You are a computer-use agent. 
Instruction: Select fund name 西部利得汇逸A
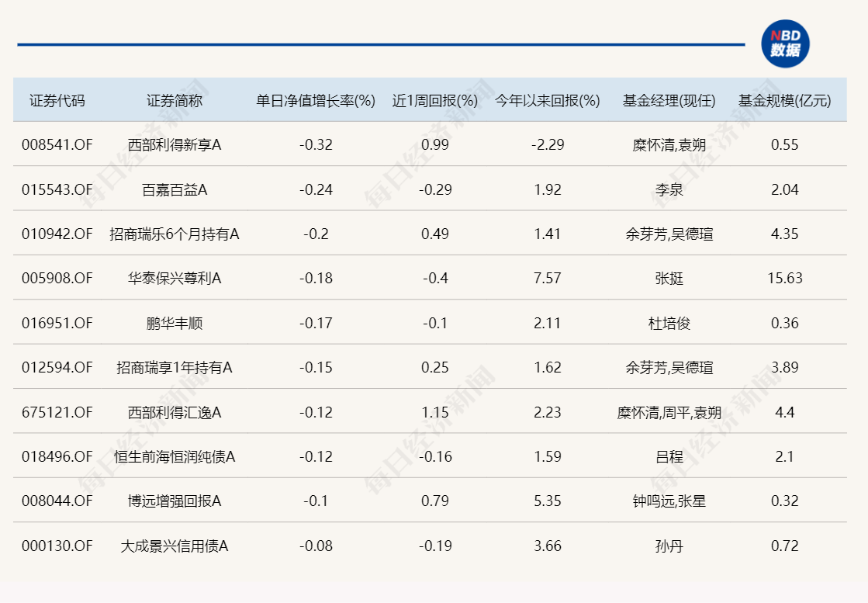(x=175, y=413)
